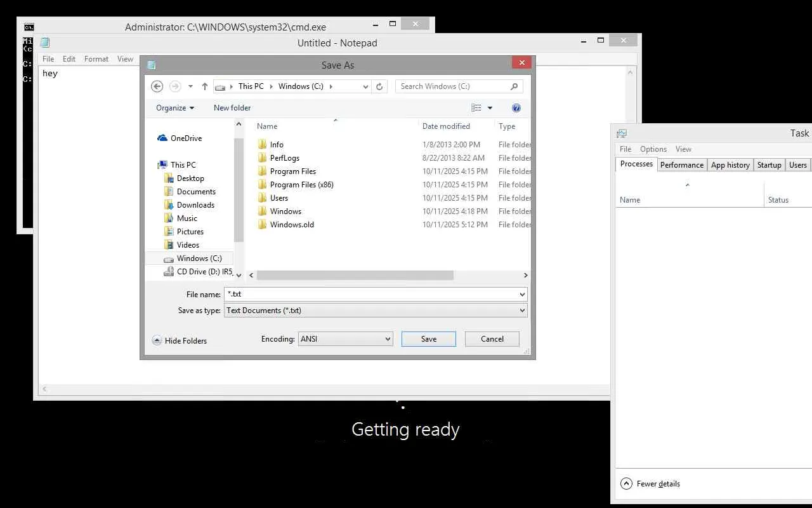Screen dimensions: 812x508
Task: Open Notepad Edit menu
Action: (x=69, y=59)
